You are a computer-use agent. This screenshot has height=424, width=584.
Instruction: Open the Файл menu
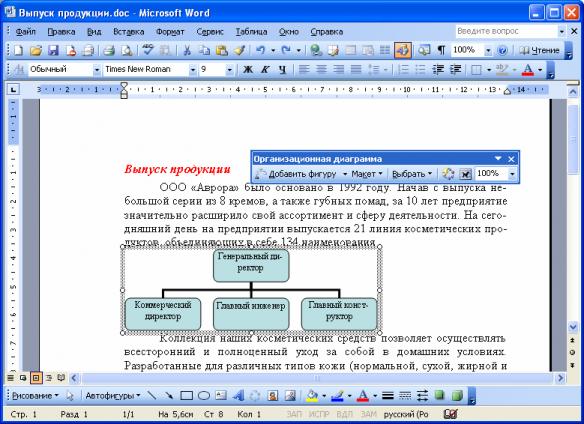(25, 32)
